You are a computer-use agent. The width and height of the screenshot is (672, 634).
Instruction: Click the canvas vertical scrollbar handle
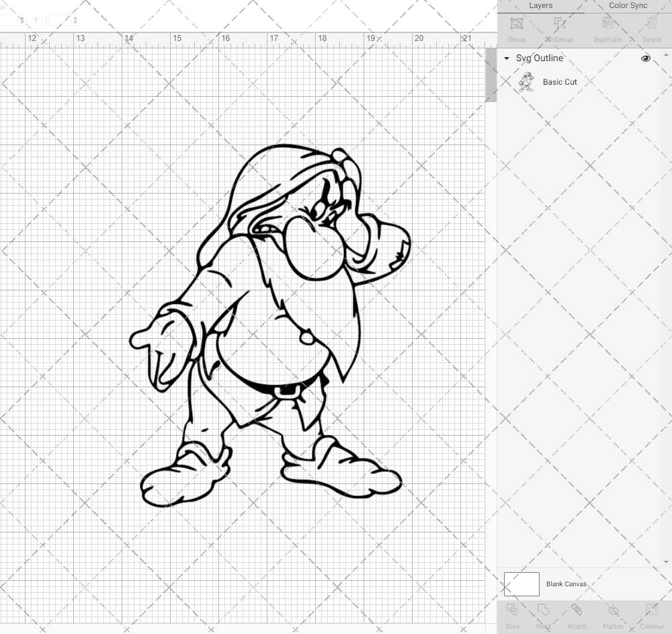click(491, 75)
